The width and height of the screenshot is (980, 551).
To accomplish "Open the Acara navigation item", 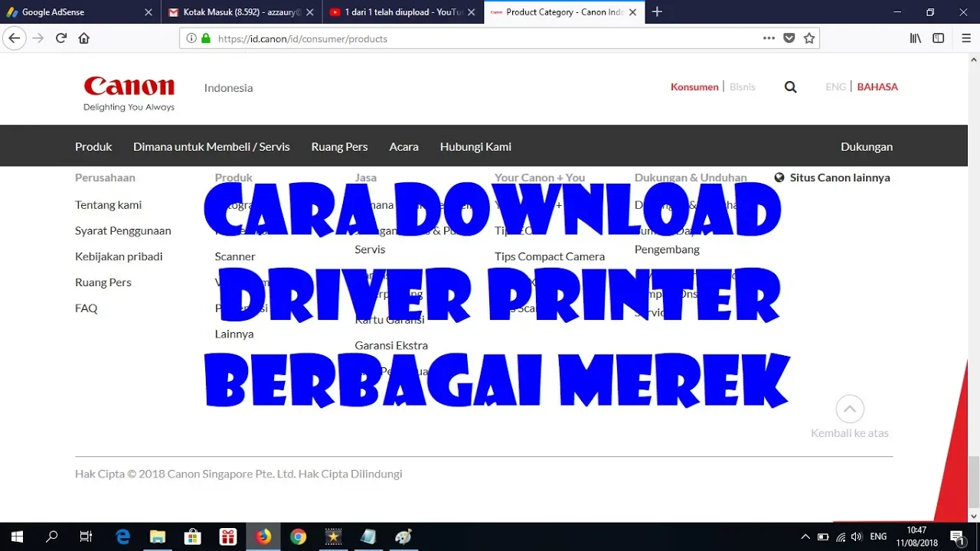I will [x=403, y=146].
